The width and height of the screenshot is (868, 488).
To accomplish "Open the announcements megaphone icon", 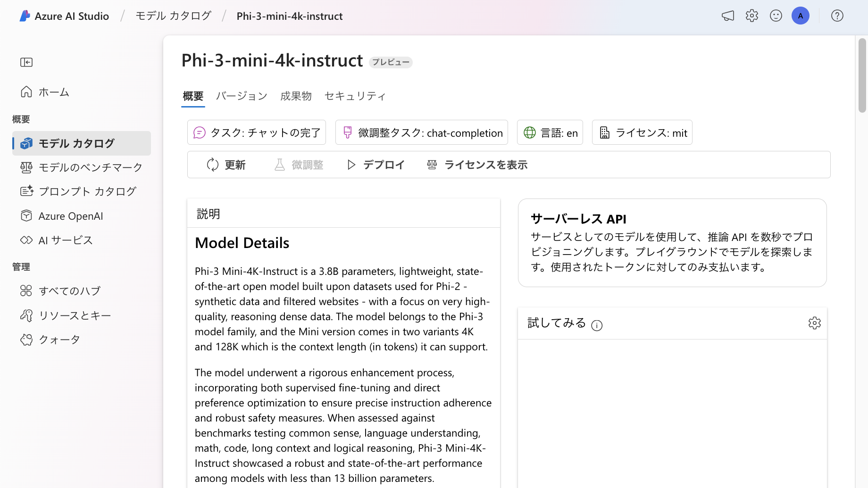I will pyautogui.click(x=728, y=16).
